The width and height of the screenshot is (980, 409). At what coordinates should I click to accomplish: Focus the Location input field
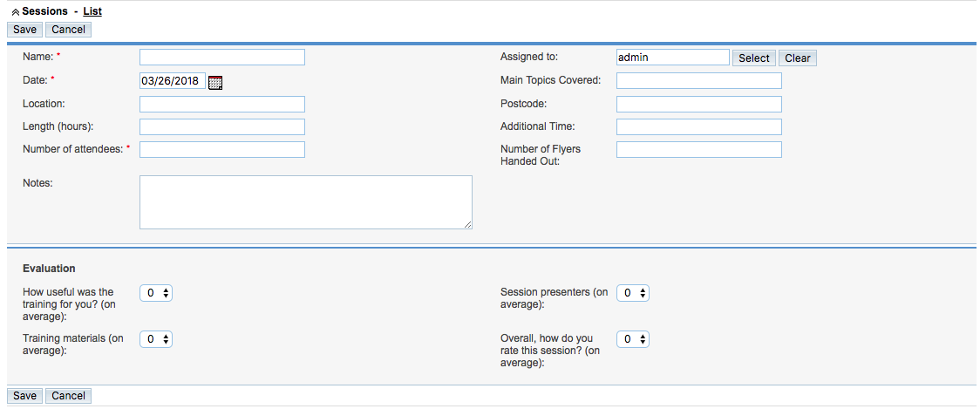221,104
